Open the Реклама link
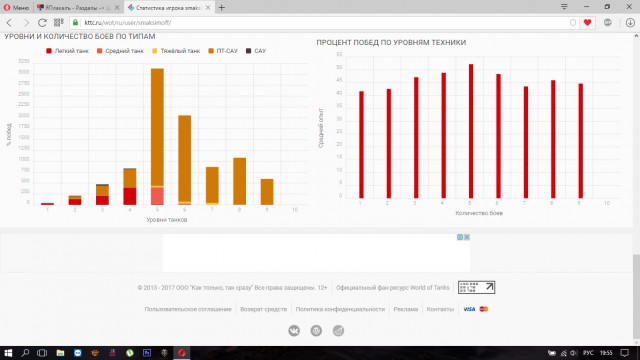The image size is (640, 360). (x=406, y=309)
